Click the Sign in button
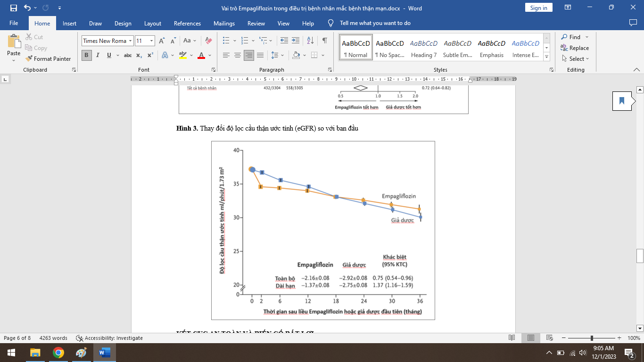Image resolution: width=644 pixels, height=362 pixels. point(538,8)
